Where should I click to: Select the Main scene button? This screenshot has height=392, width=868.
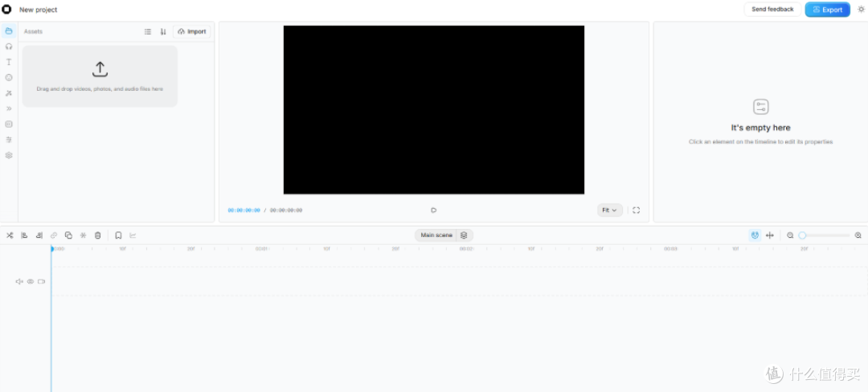(x=436, y=235)
